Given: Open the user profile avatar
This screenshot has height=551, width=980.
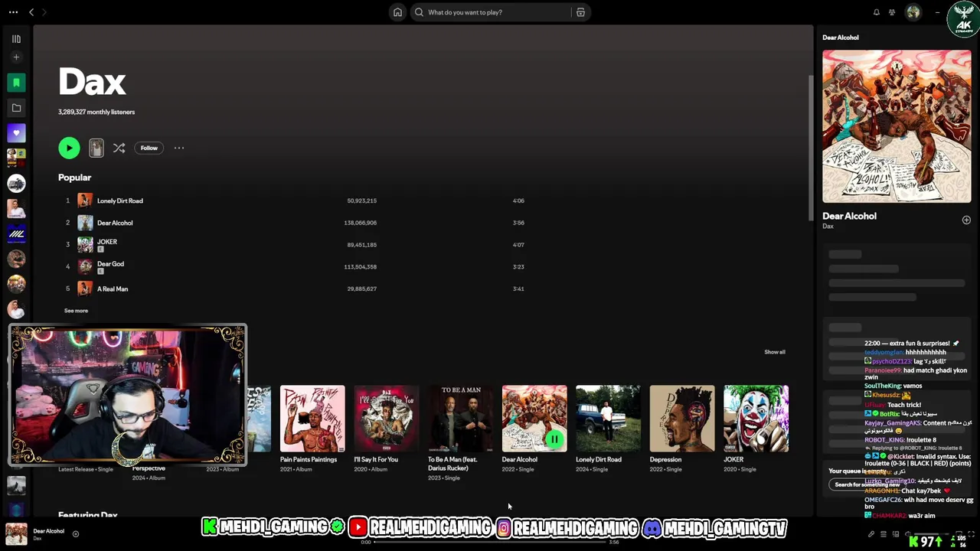Looking at the screenshot, I should [x=913, y=12].
